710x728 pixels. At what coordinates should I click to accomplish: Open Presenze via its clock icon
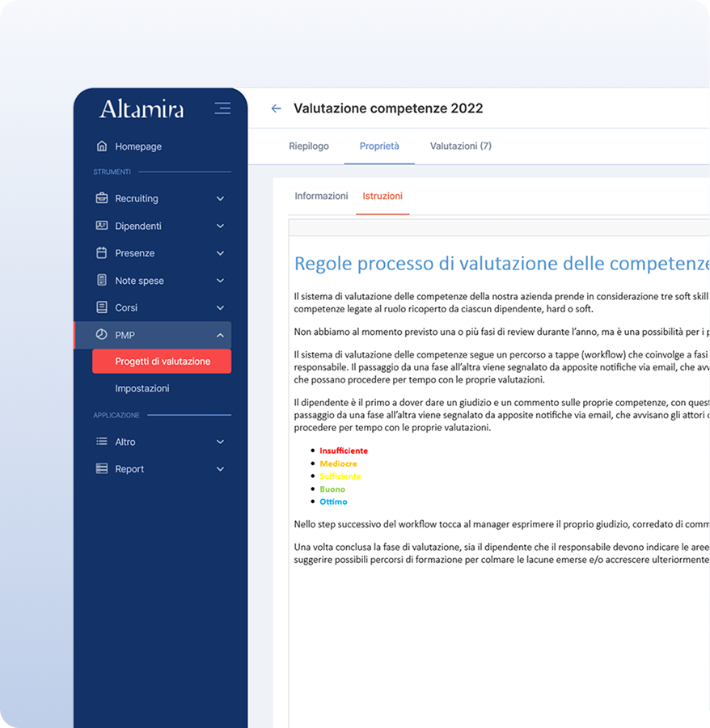coord(101,253)
